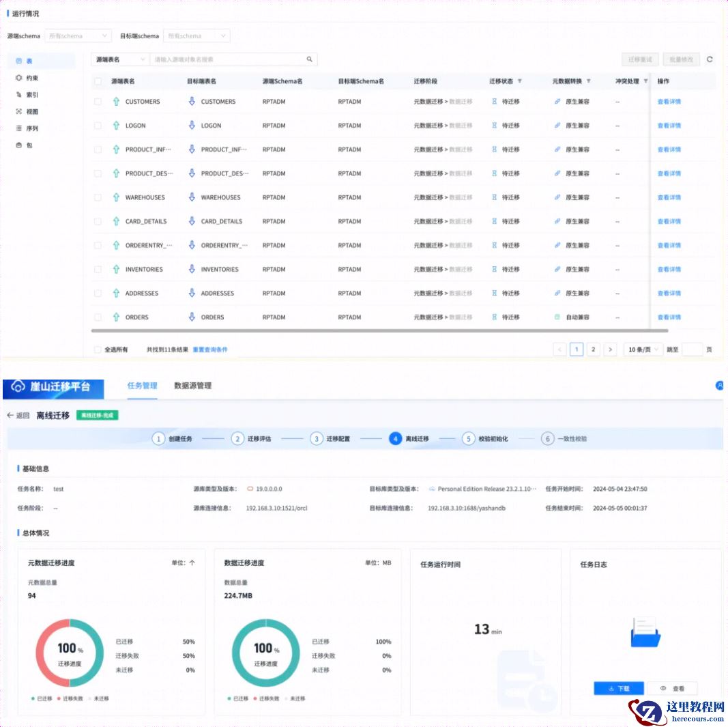Select step 1 创建任务
Screen dimensions: 728x727
coord(172,438)
